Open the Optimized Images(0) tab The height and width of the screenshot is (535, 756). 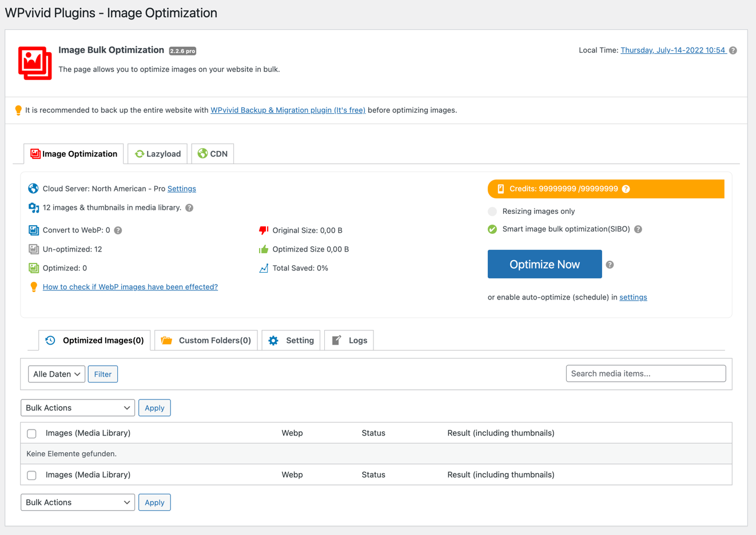[x=95, y=340]
